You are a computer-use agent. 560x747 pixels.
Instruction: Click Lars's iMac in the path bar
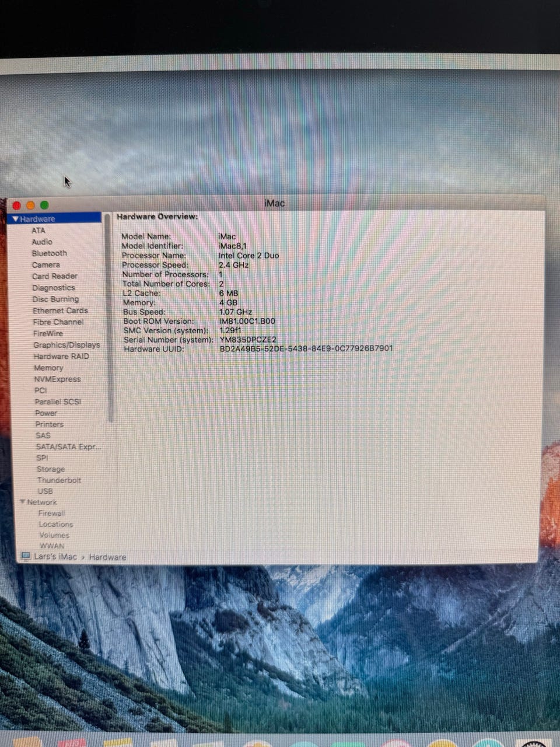pos(55,557)
